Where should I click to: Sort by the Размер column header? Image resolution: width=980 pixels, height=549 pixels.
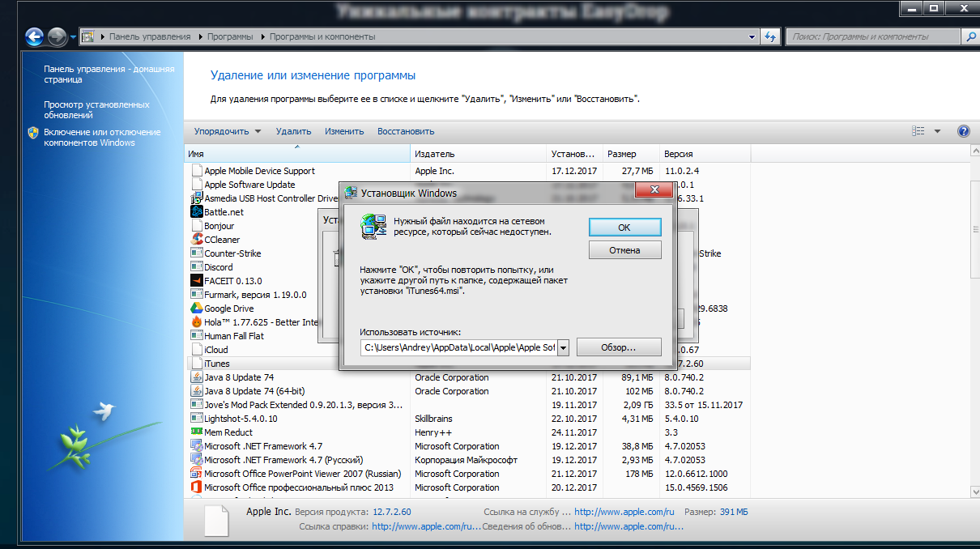point(632,154)
